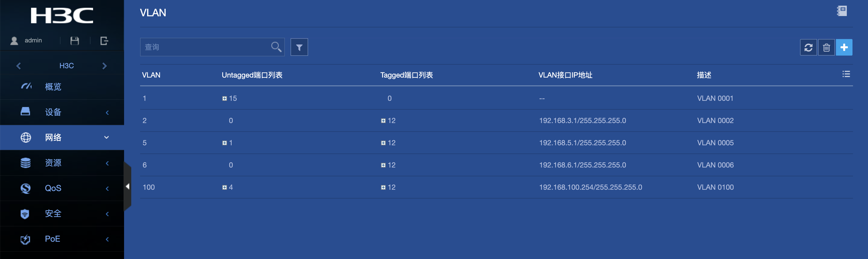Viewport: 868px width, 259px height.
Task: Open the 网络 menu item
Action: click(x=62, y=138)
